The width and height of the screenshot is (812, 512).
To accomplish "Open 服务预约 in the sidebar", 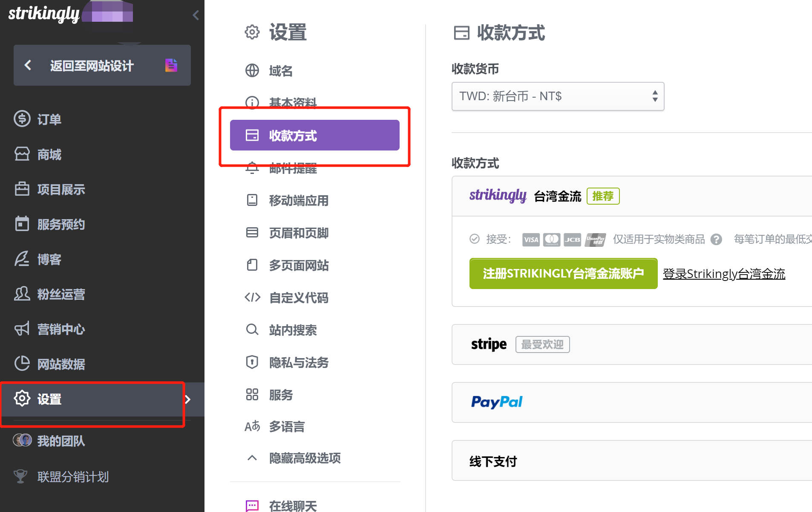I will coord(61,224).
